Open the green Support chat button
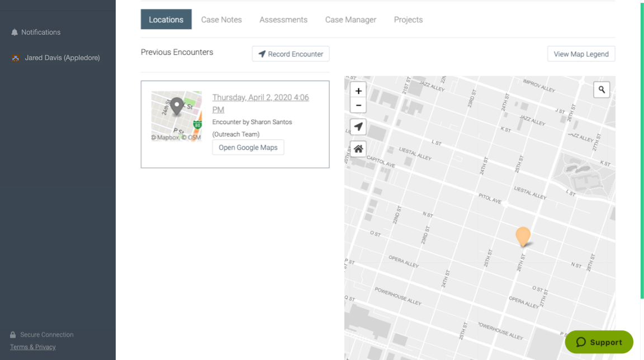The width and height of the screenshot is (644, 360). (599, 342)
